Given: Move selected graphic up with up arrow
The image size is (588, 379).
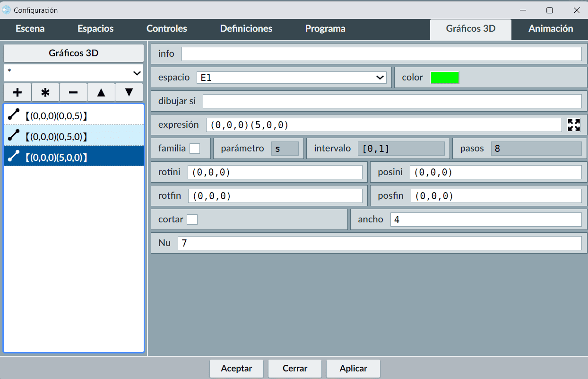Looking at the screenshot, I should [101, 92].
